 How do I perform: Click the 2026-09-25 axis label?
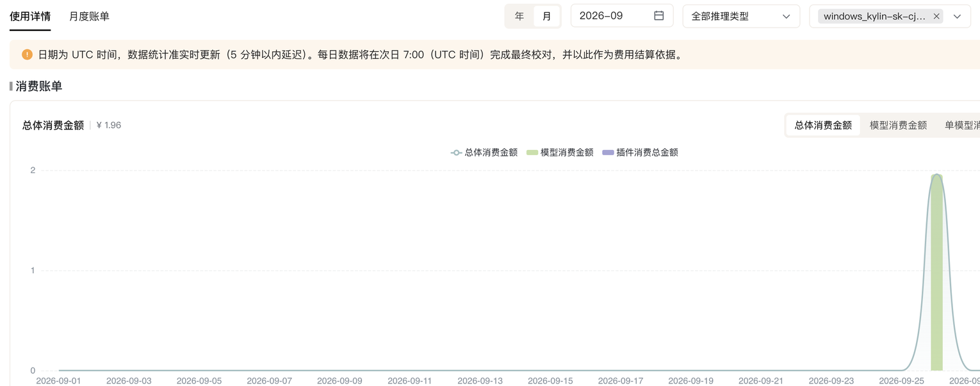click(x=902, y=380)
